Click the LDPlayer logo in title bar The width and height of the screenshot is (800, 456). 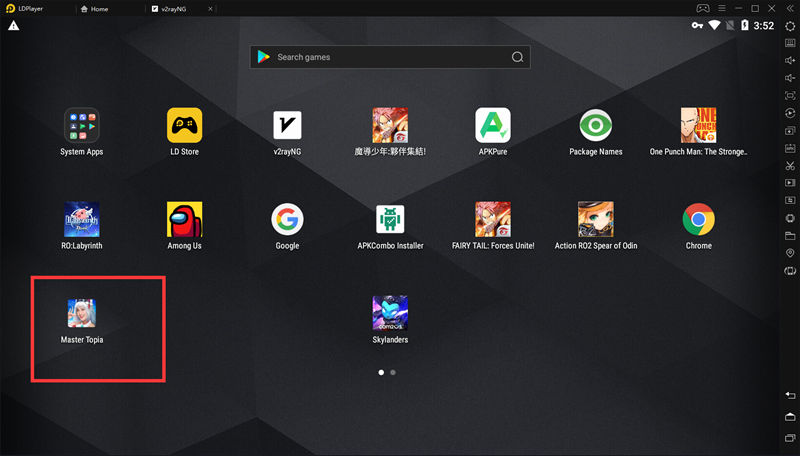[x=10, y=8]
